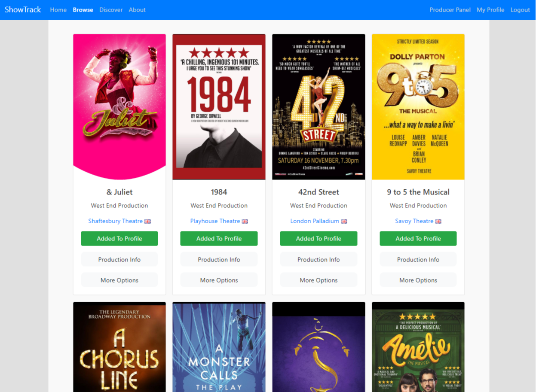Click the UK flag next to Playhouse Theatre
This screenshot has width=536, height=392.
pos(245,221)
